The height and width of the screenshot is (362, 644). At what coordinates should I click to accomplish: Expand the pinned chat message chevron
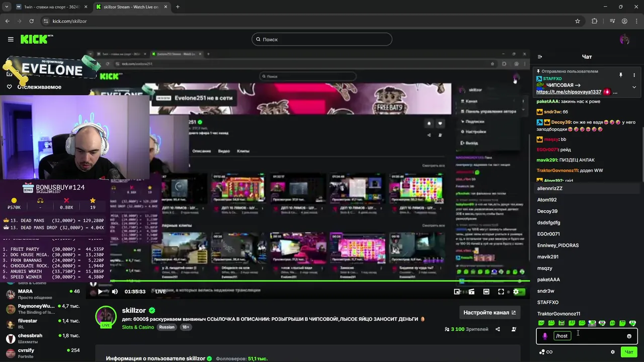[x=634, y=87]
